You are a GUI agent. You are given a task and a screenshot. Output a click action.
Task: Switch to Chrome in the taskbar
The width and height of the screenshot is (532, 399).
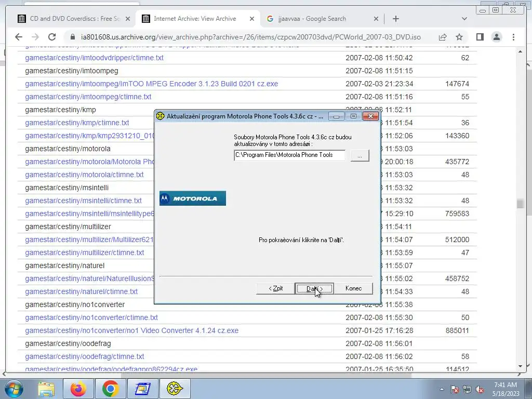110,389
